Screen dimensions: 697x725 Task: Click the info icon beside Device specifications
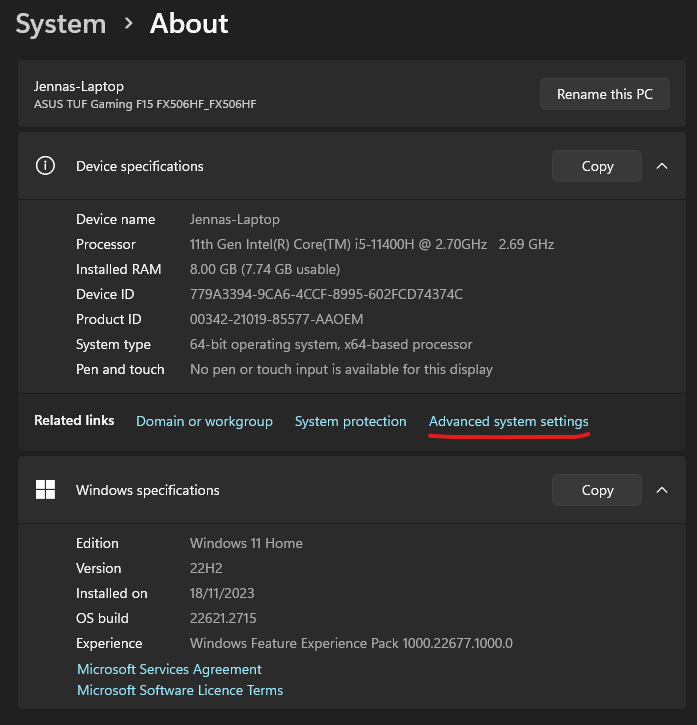coord(45,166)
